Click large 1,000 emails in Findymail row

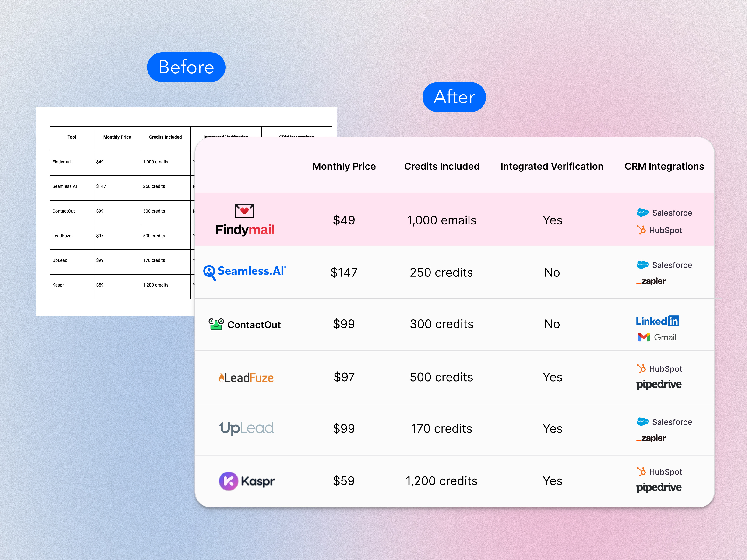coord(442,220)
